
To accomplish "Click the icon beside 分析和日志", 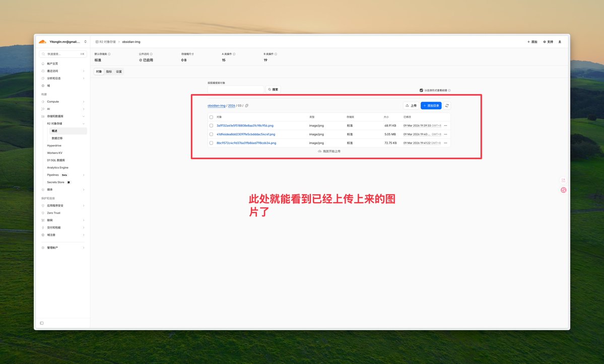I will tap(43, 78).
